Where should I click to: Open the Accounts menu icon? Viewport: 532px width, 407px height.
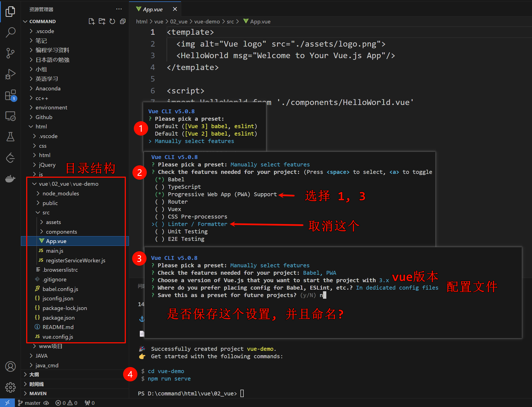[10, 366]
